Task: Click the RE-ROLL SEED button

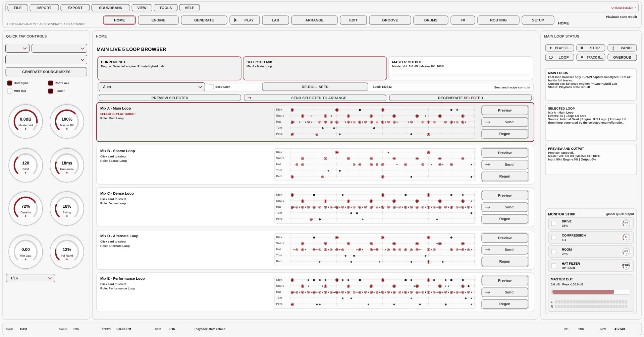Action: [x=315, y=87]
